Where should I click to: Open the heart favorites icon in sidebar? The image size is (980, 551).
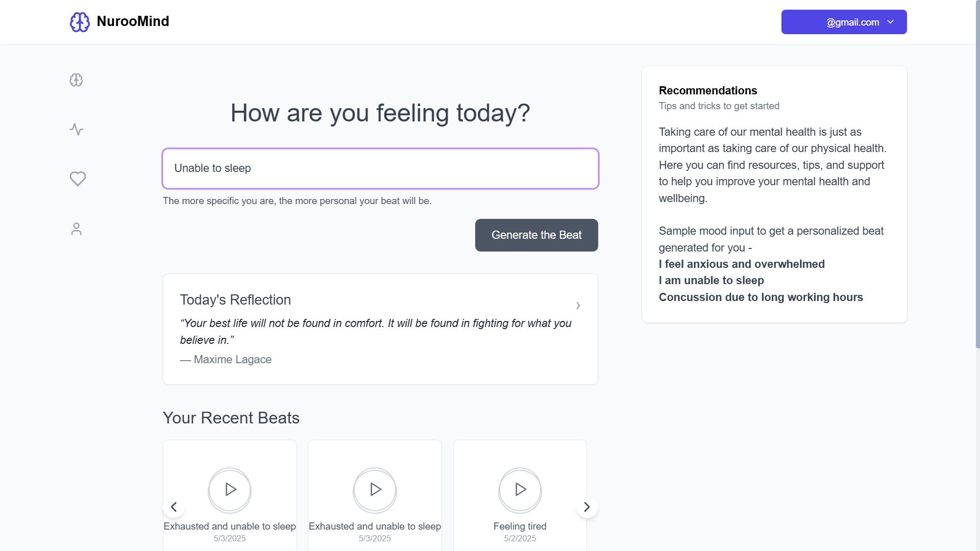[x=78, y=179]
